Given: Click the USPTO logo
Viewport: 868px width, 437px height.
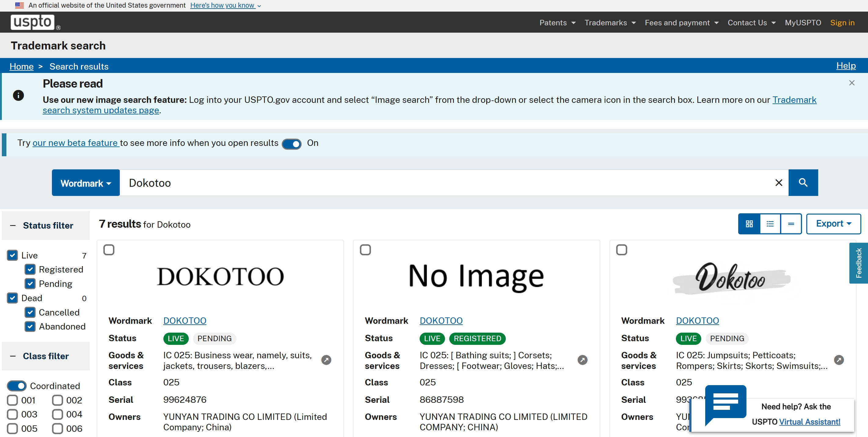Looking at the screenshot, I should 35,22.
